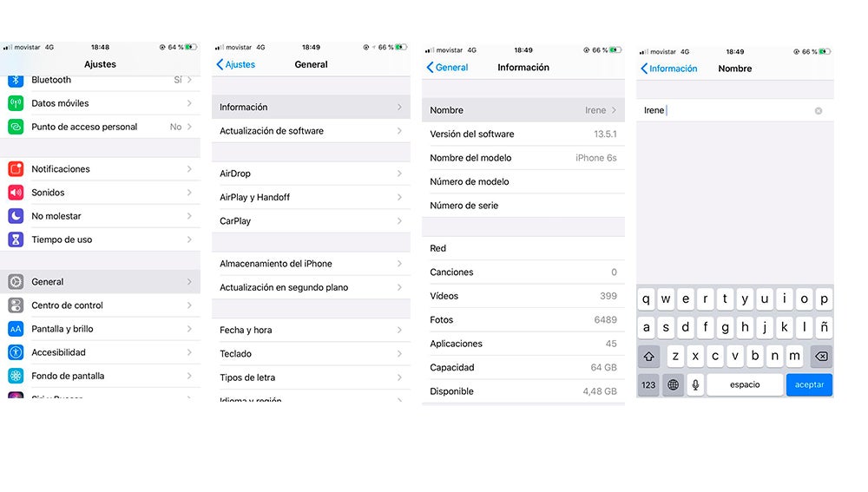Tap the Centro de control icon
Viewport: 868px width, 492px height.
pyautogui.click(x=16, y=305)
